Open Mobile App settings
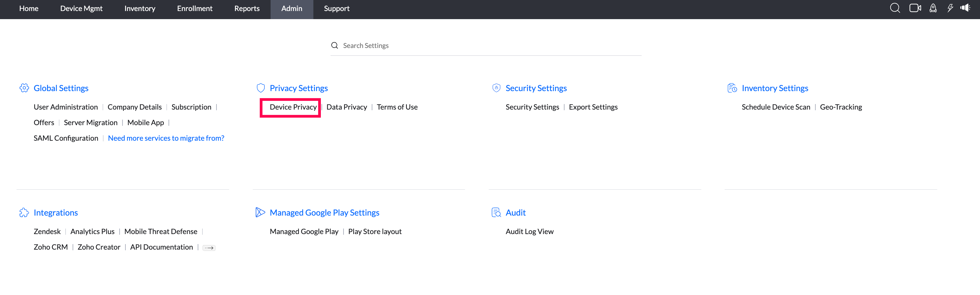This screenshot has height=295, width=980. tap(145, 123)
